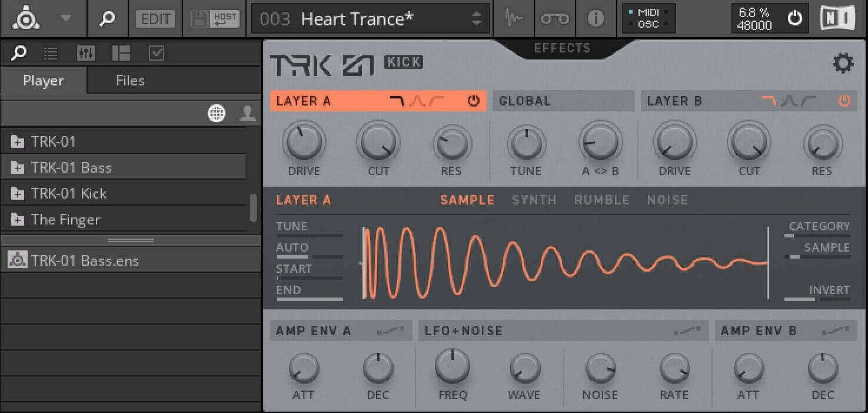Open the mixer faders panel icon
The width and height of the screenshot is (868, 413).
pos(86,54)
